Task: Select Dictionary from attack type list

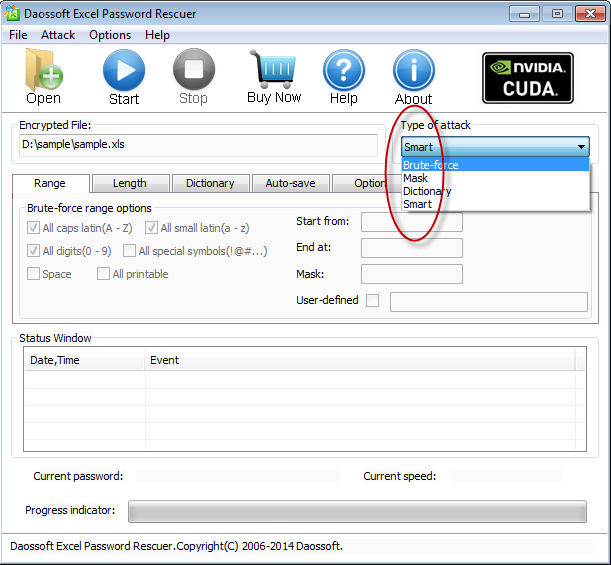Action: (x=495, y=191)
